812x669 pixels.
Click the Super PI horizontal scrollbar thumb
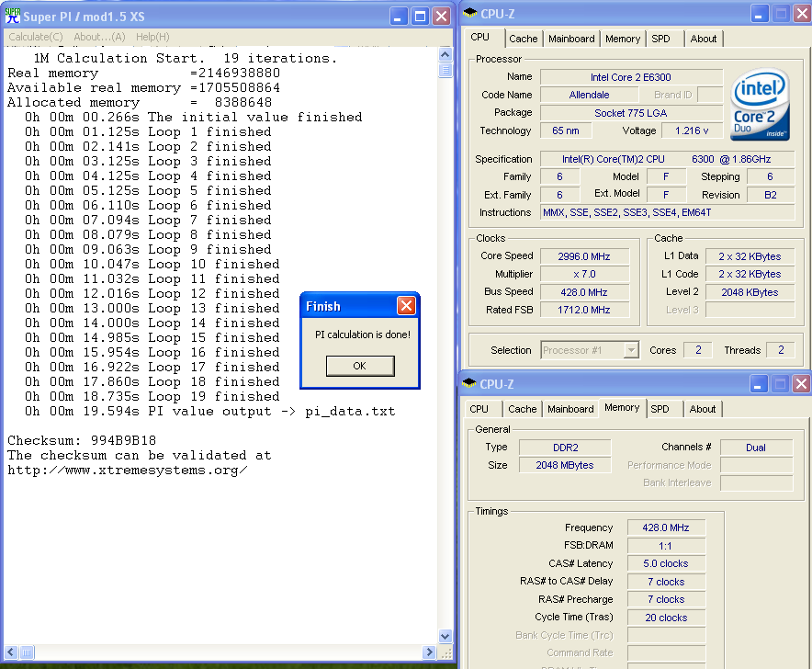(x=27, y=652)
